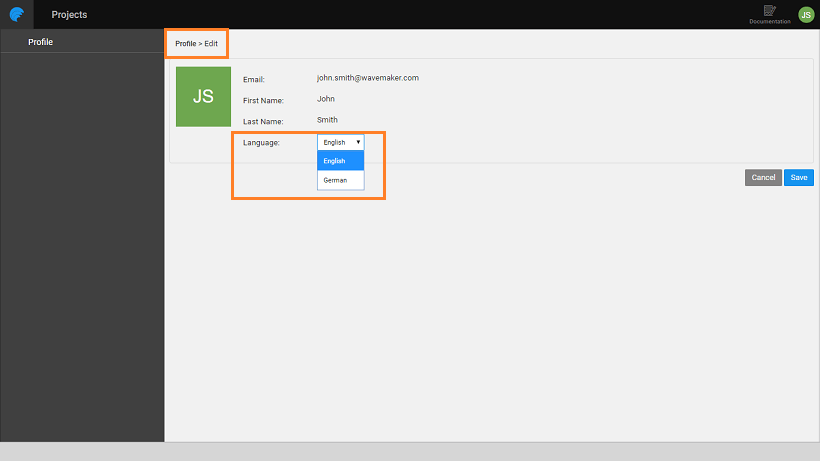This screenshot has width=820, height=461.
Task: Click the Email field label
Action: click(x=254, y=79)
